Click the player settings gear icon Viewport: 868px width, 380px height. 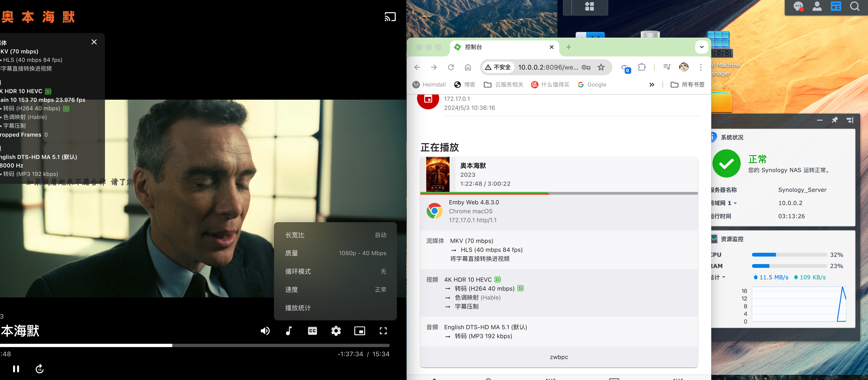tap(336, 331)
